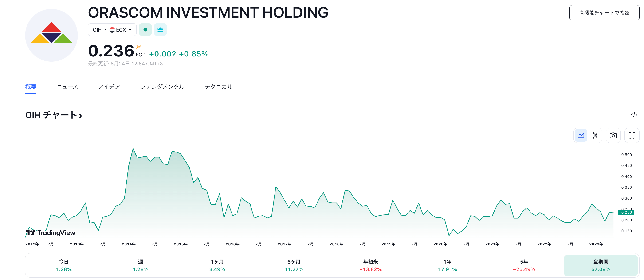Open the OIH チャート heading link
This screenshot has height=280, width=644.
point(54,115)
